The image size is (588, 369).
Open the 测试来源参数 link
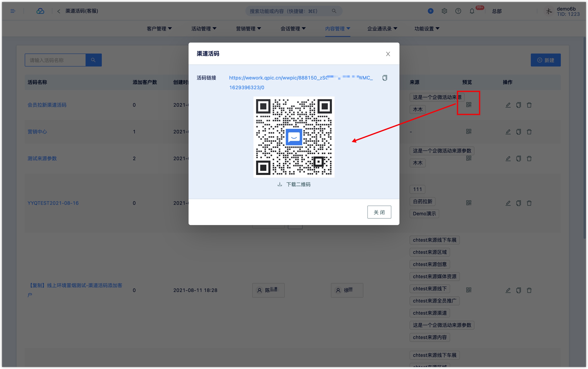tap(42, 159)
